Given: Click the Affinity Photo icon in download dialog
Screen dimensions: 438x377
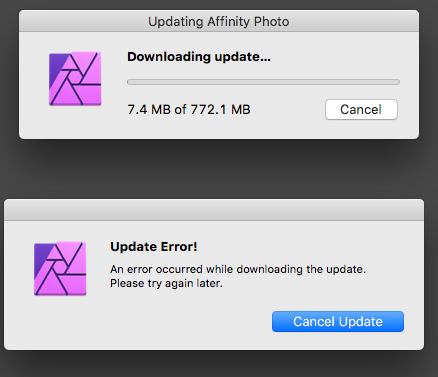Looking at the screenshot, I should point(75,79).
